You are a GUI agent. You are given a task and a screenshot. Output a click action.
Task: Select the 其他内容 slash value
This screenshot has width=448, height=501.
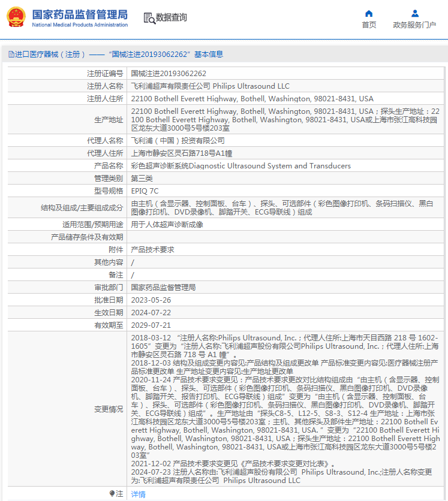[x=133, y=262]
